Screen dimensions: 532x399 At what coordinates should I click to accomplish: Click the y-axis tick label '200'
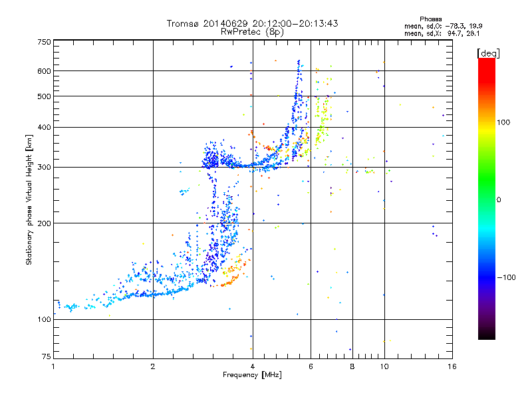pyautogui.click(x=45, y=223)
